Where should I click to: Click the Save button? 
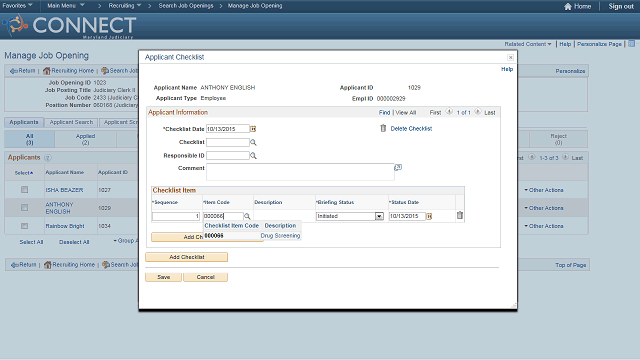(164, 277)
